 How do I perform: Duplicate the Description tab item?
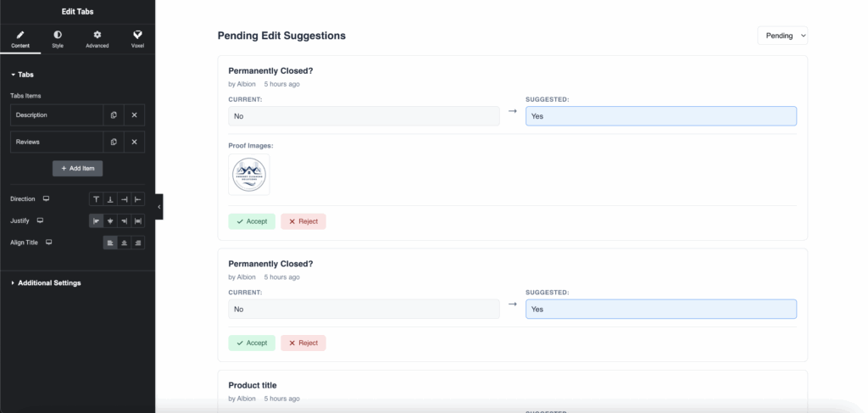[114, 114]
